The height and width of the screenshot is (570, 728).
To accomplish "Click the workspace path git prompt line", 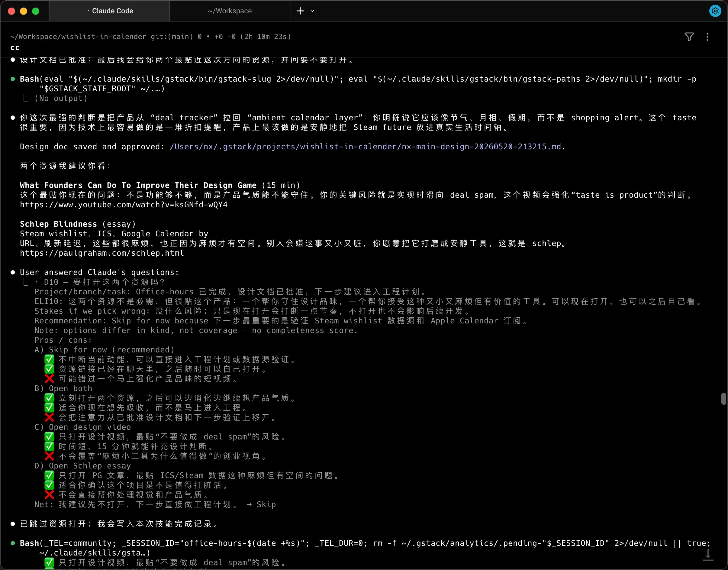I will tap(151, 37).
